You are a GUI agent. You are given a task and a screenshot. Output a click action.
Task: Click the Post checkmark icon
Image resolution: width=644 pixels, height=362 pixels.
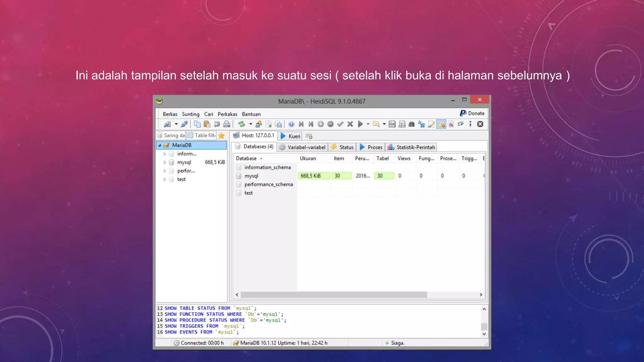click(x=340, y=124)
